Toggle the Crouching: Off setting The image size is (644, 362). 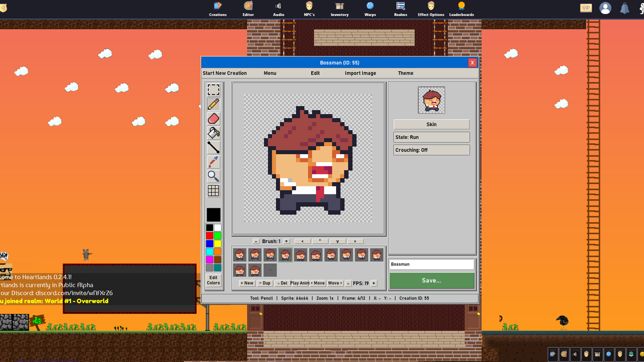point(431,150)
